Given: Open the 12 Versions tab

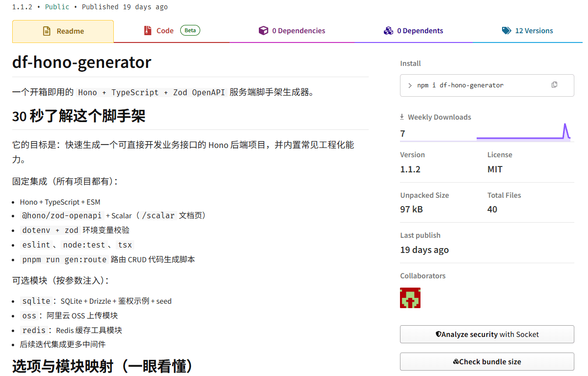Looking at the screenshot, I should pos(534,30).
